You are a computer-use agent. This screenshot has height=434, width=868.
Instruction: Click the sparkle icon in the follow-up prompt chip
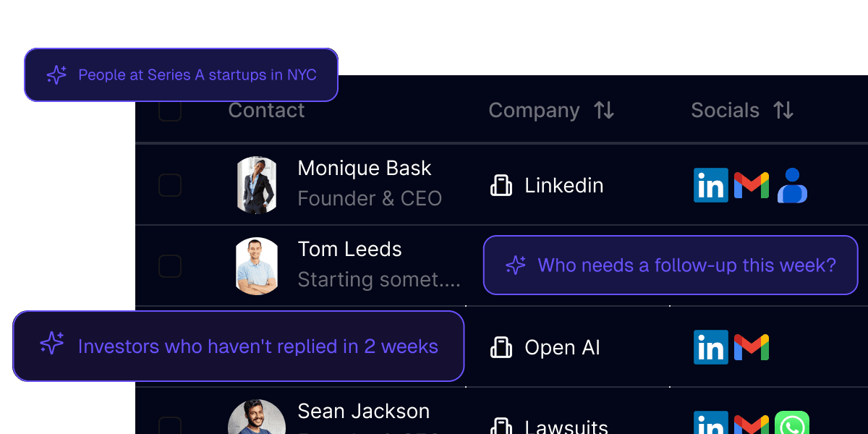pos(515,265)
